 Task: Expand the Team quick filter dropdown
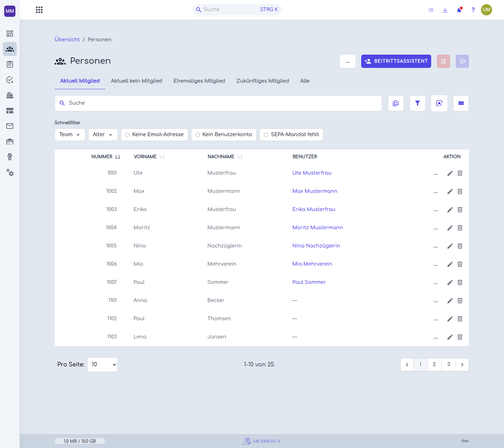70,135
